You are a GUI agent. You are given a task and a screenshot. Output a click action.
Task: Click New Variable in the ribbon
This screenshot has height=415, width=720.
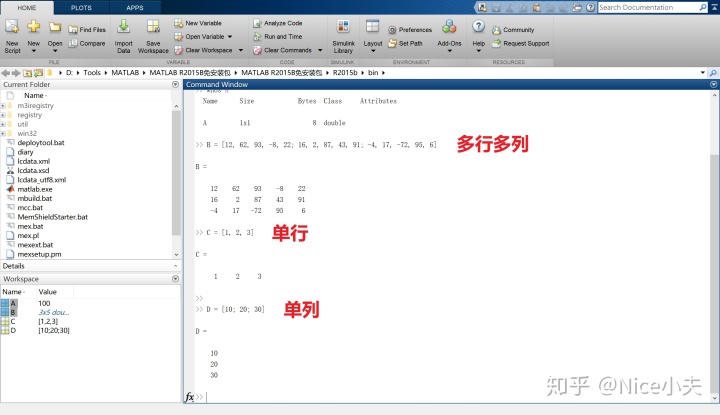point(198,23)
